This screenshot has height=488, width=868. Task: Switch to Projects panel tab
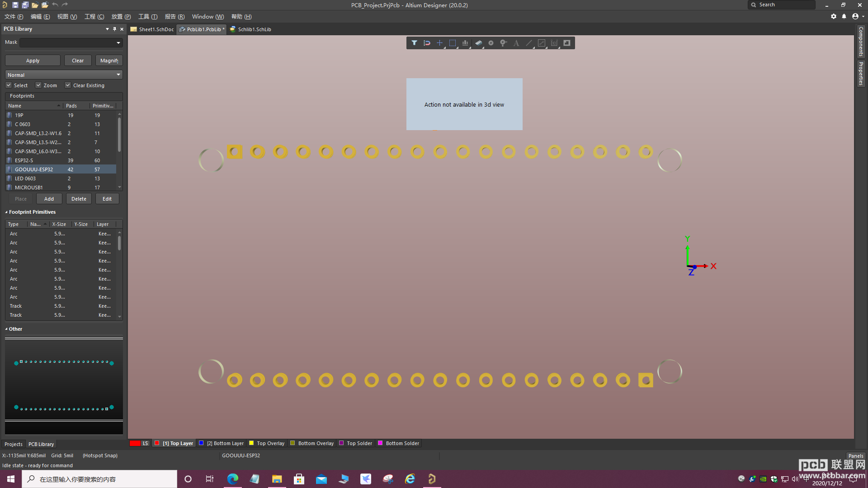13,444
